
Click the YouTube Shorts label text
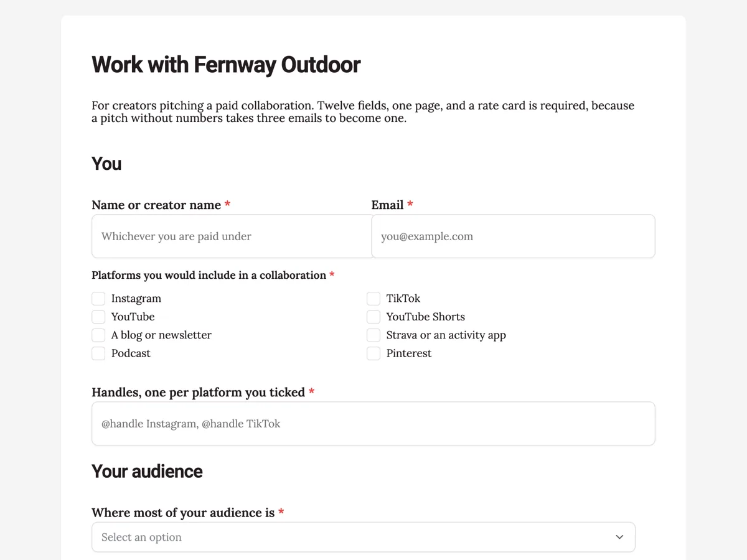[426, 317]
